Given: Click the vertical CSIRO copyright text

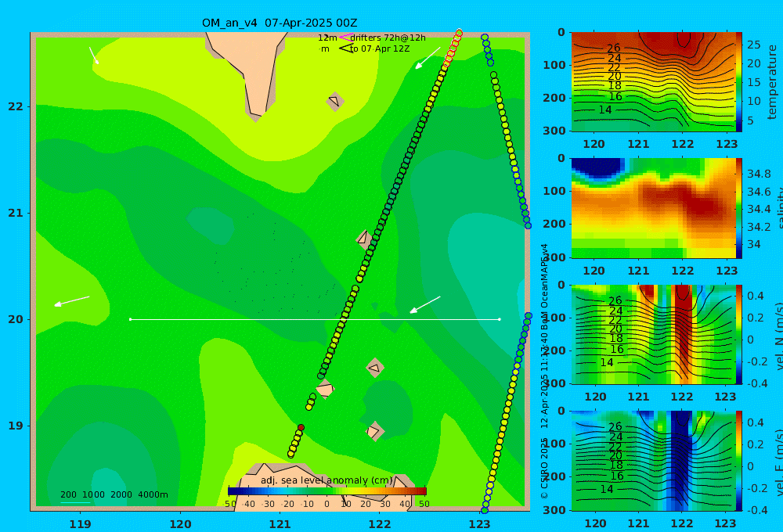Looking at the screenshot, I should [544, 372].
